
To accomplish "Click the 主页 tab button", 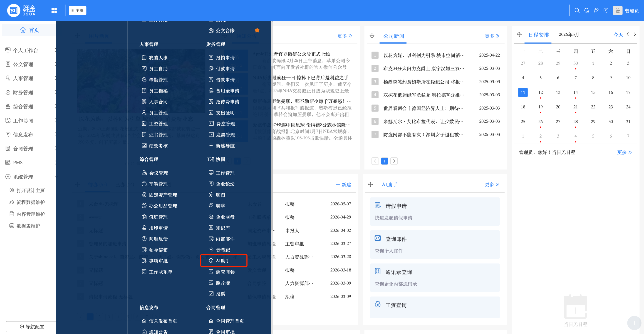I will pyautogui.click(x=77, y=10).
